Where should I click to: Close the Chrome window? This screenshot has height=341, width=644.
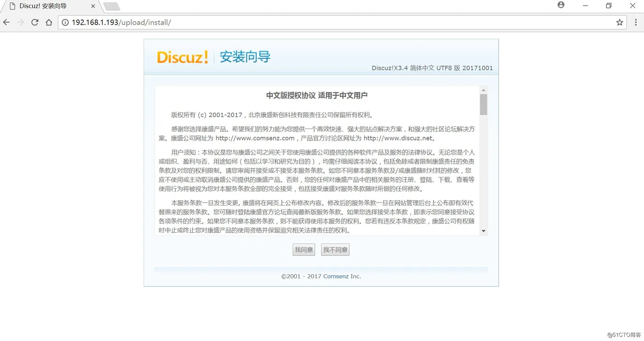pyautogui.click(x=632, y=6)
